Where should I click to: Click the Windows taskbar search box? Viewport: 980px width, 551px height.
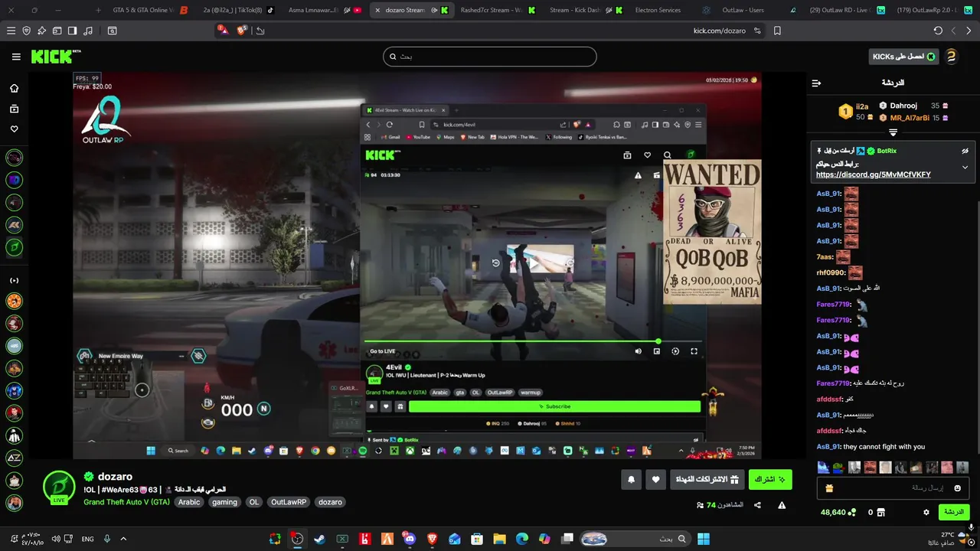click(635, 539)
